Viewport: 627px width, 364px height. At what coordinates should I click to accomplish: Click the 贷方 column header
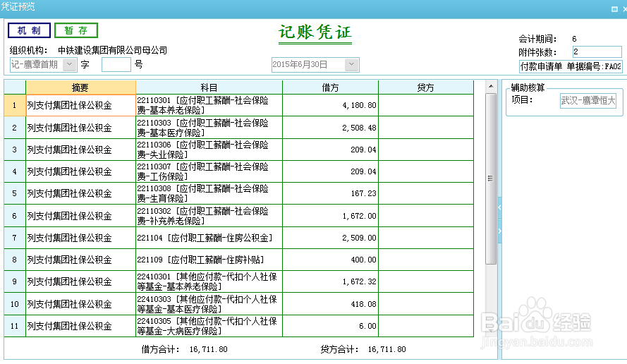click(x=425, y=87)
